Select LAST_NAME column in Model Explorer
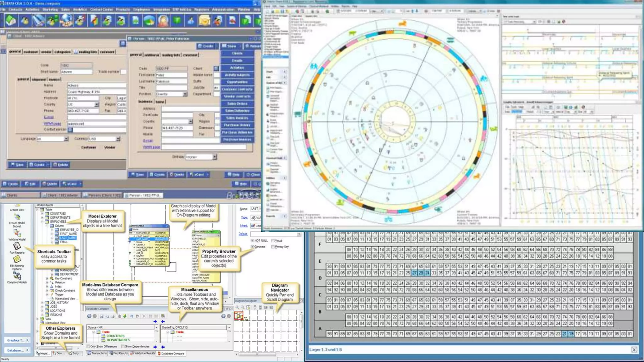Viewport: 644px width, 362px height. [x=68, y=238]
